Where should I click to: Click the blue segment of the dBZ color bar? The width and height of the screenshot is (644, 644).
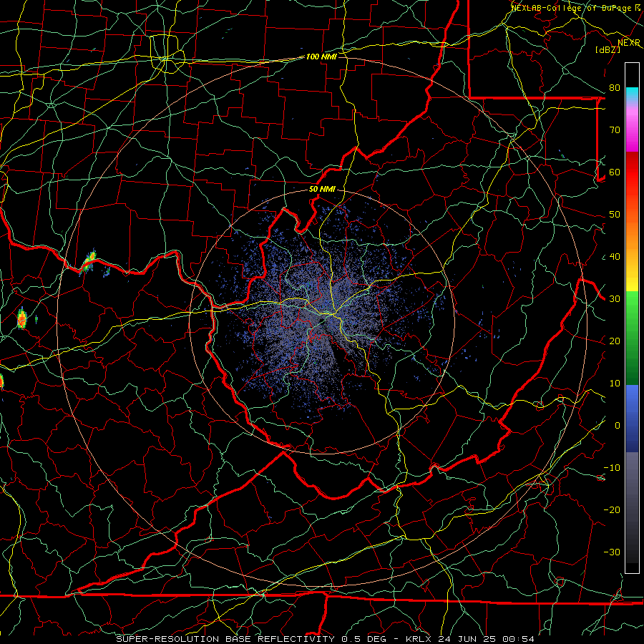(632, 418)
